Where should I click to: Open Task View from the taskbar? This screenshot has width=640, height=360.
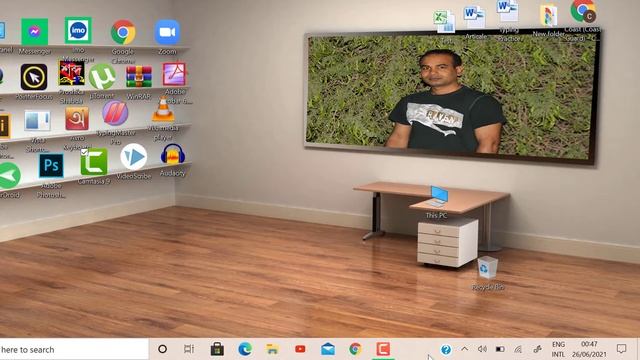189,349
